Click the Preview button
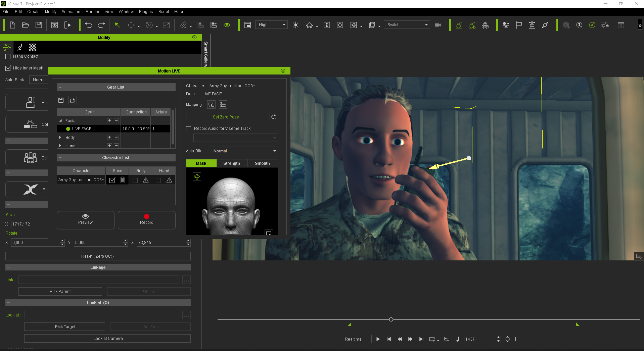Screen dimensions: 644x351 86,220
